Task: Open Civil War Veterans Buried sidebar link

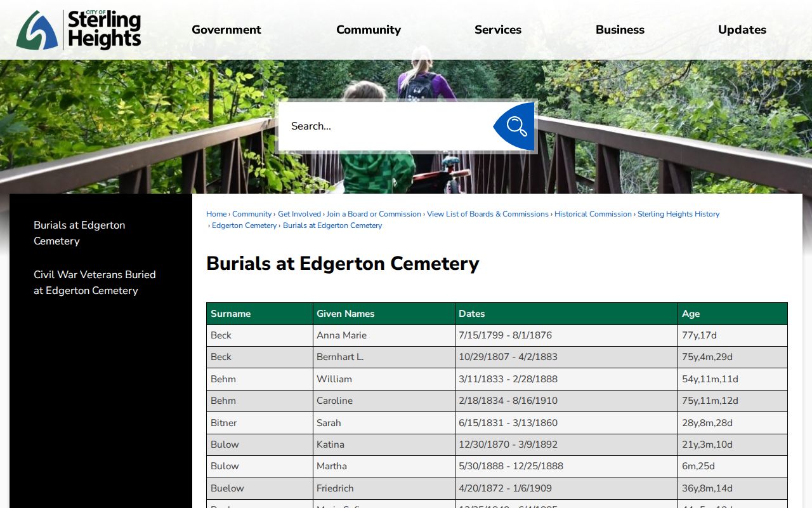Action: point(95,283)
